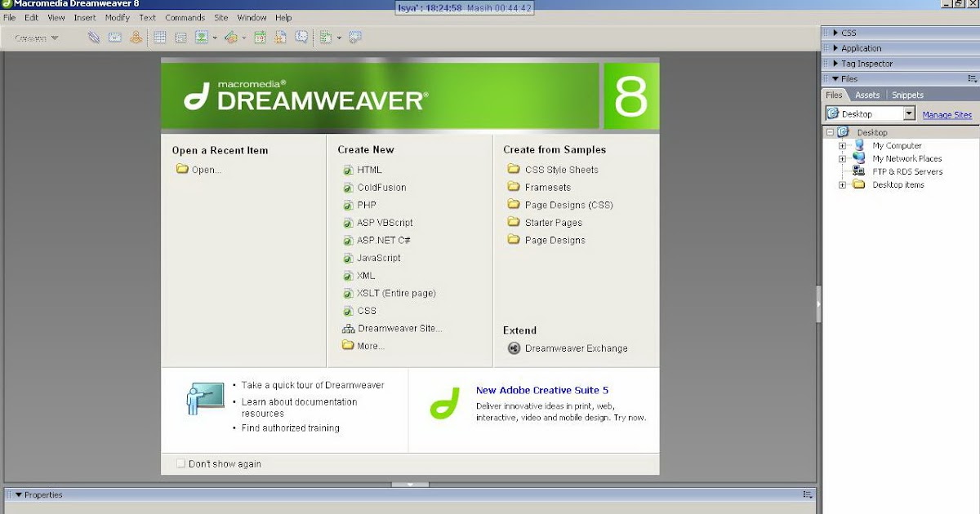This screenshot has height=514, width=980.
Task: Click the More folder icon in Create New
Action: coord(349,346)
